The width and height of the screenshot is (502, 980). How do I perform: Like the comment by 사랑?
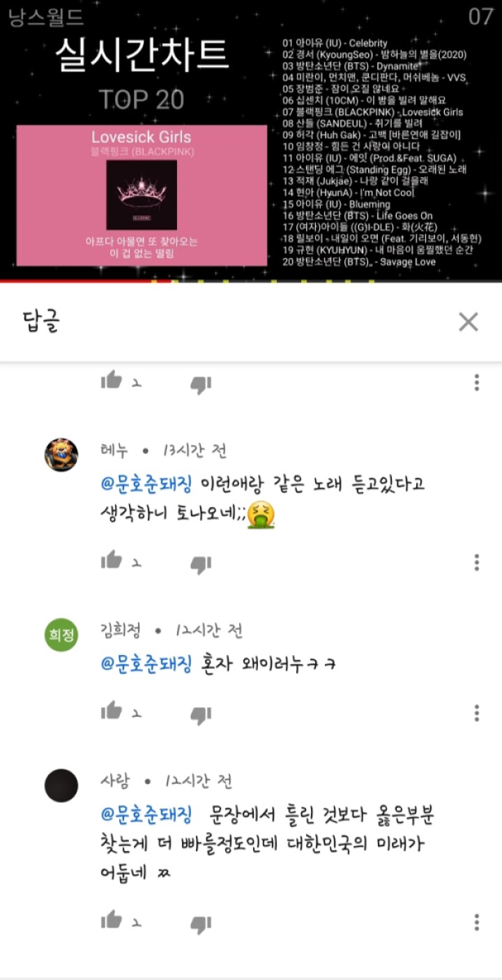coord(111,919)
